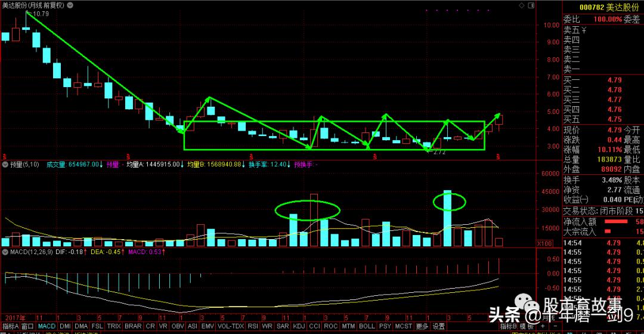Click the 10.79 high price marker
This screenshot has width=644, height=334.
(x=41, y=14)
